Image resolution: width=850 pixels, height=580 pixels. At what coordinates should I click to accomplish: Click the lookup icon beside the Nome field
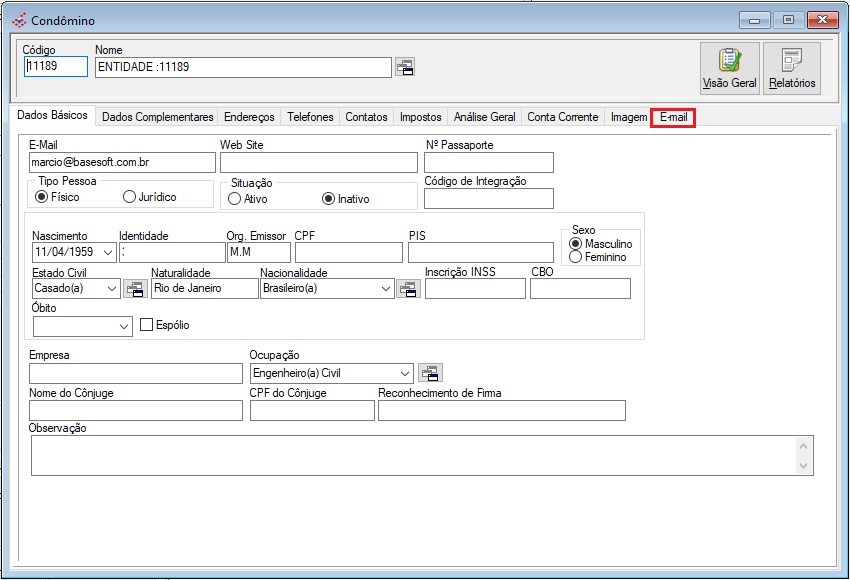coord(404,67)
